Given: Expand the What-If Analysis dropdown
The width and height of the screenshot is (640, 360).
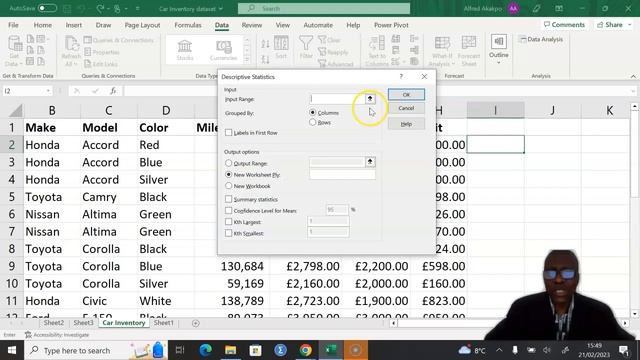Looking at the screenshot, I should 453,64.
